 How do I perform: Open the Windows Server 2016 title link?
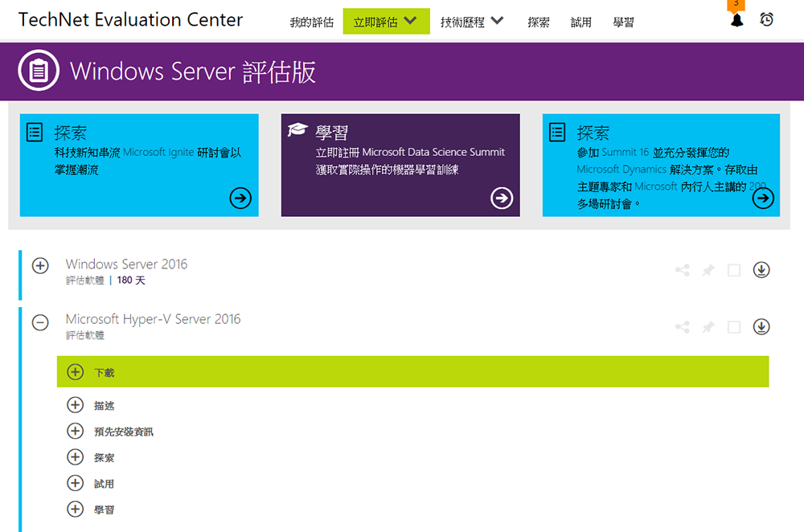pos(127,264)
